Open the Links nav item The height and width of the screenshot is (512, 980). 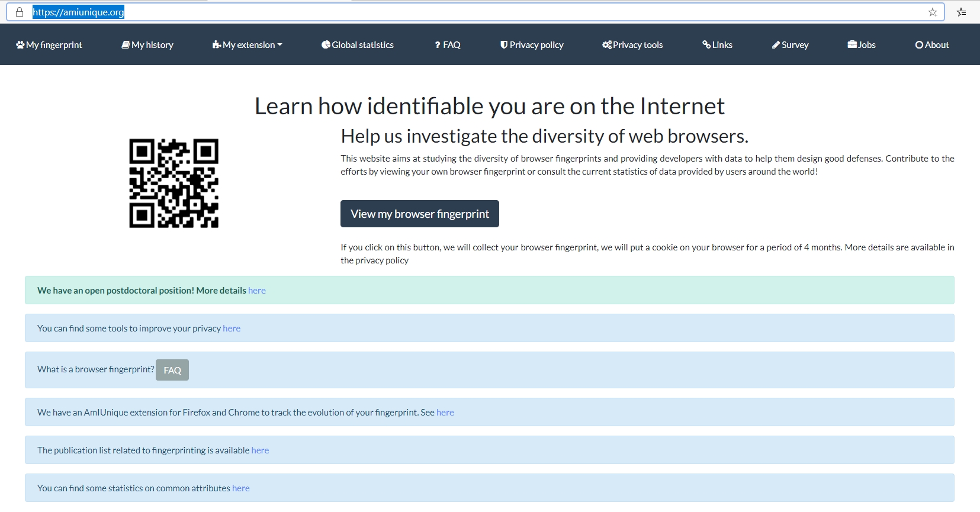point(717,45)
